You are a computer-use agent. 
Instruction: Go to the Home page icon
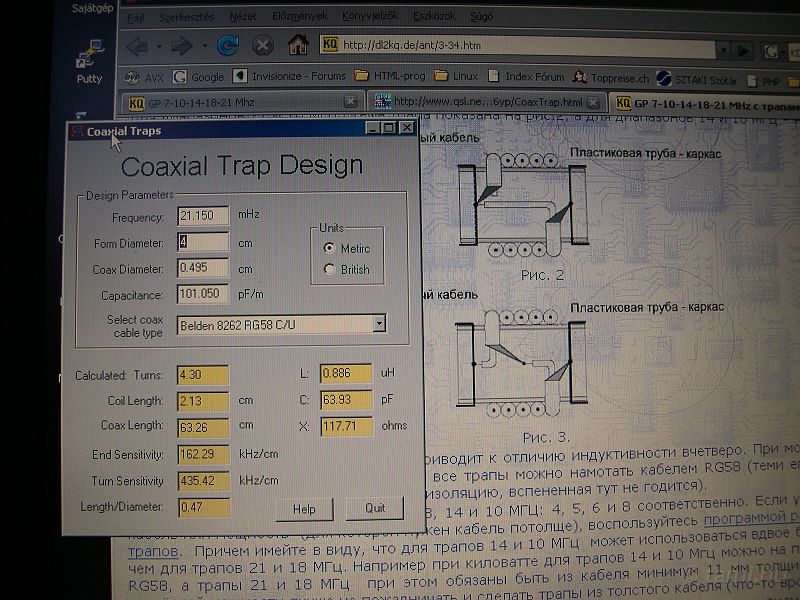tap(297, 45)
